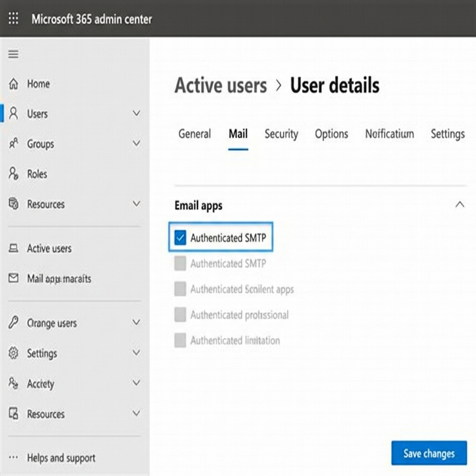Image resolution: width=476 pixels, height=476 pixels.
Task: Expand the Groups sidebar menu
Action: [136, 144]
